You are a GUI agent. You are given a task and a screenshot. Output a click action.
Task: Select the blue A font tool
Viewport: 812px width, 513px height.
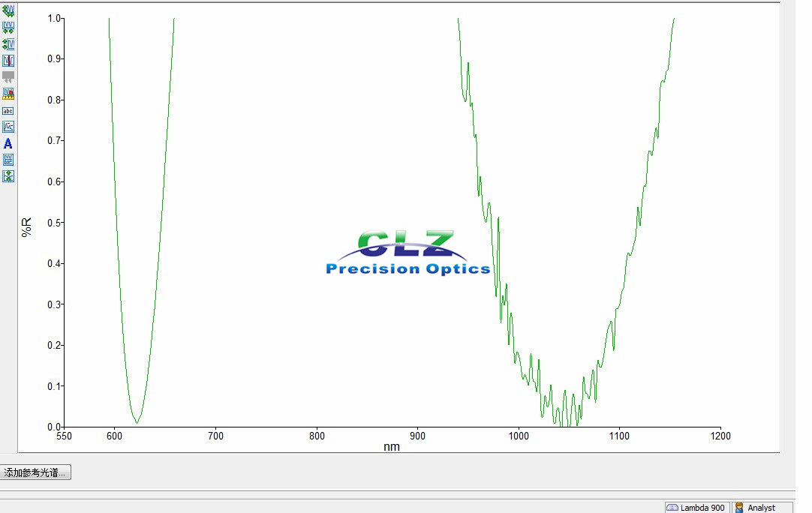pyautogui.click(x=8, y=142)
